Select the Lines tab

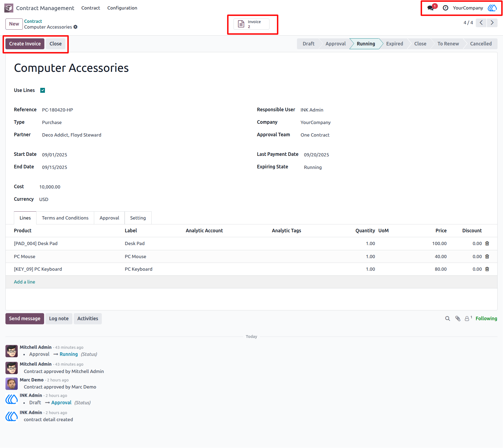25,218
